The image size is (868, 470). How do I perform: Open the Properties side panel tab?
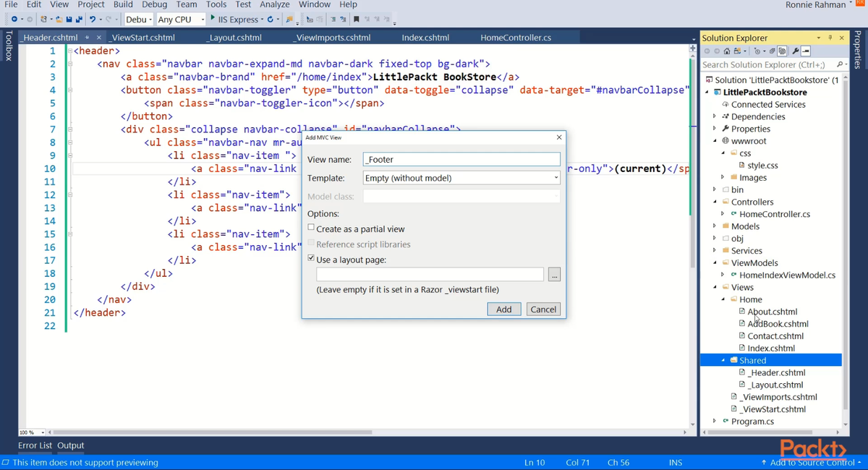[x=859, y=49]
